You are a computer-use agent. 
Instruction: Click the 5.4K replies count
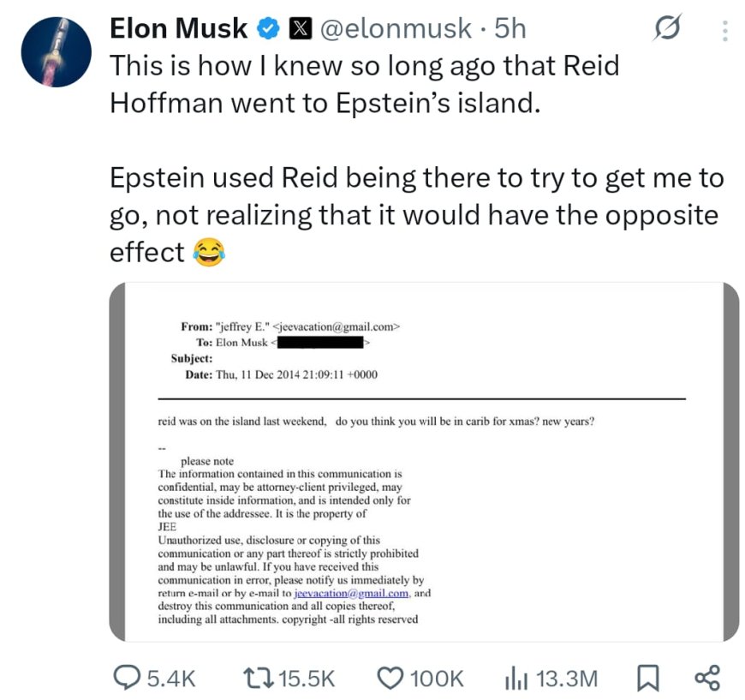(x=171, y=678)
